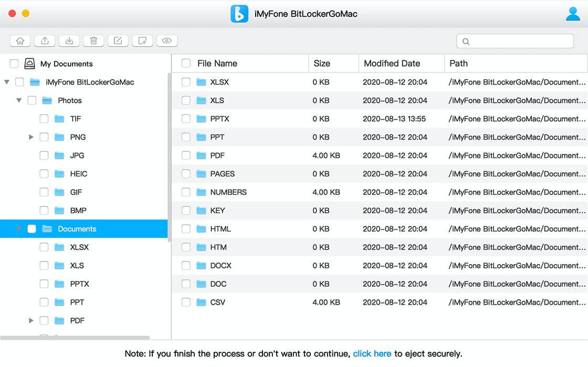This screenshot has height=367, width=588.
Task: Click the eye preview toolbar icon
Action: [167, 41]
